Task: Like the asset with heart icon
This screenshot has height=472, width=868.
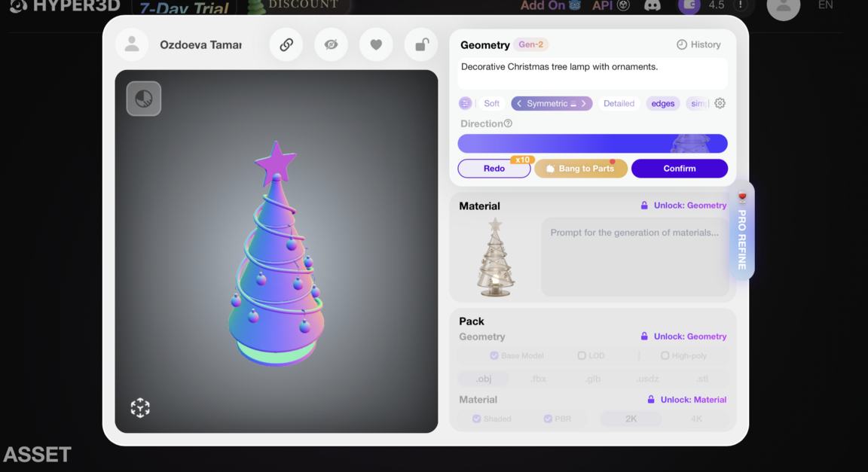Action: coord(376,45)
